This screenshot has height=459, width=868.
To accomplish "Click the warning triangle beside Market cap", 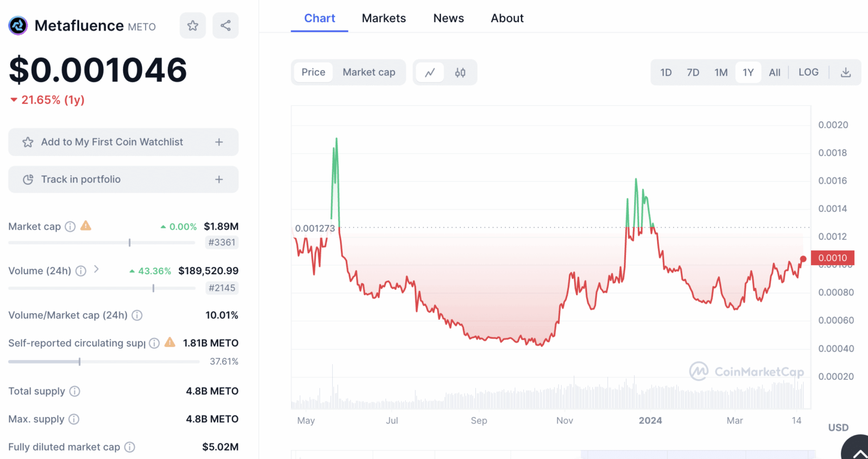I will (x=85, y=226).
